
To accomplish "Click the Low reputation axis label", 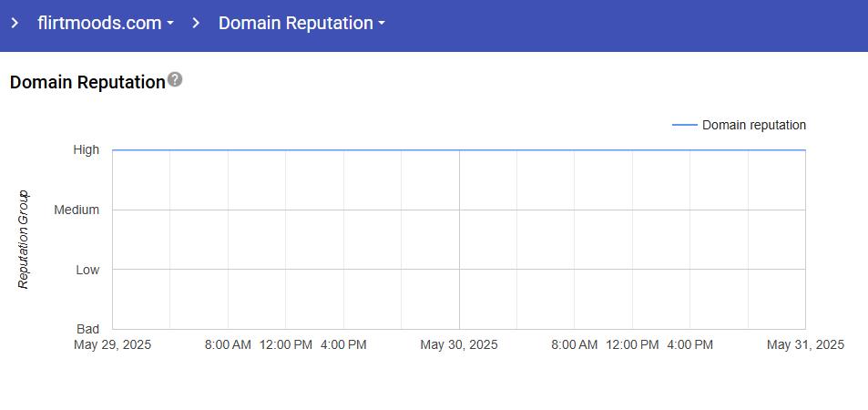I will (87, 270).
